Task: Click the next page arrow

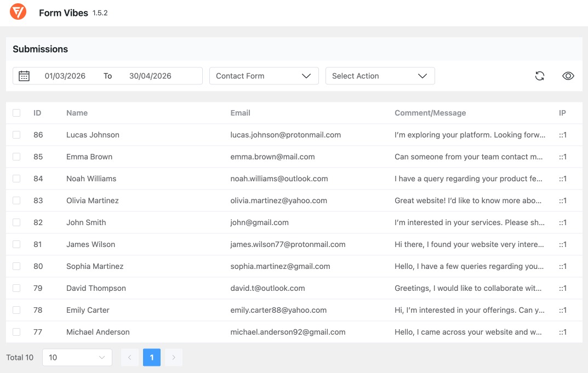Action: tap(174, 357)
